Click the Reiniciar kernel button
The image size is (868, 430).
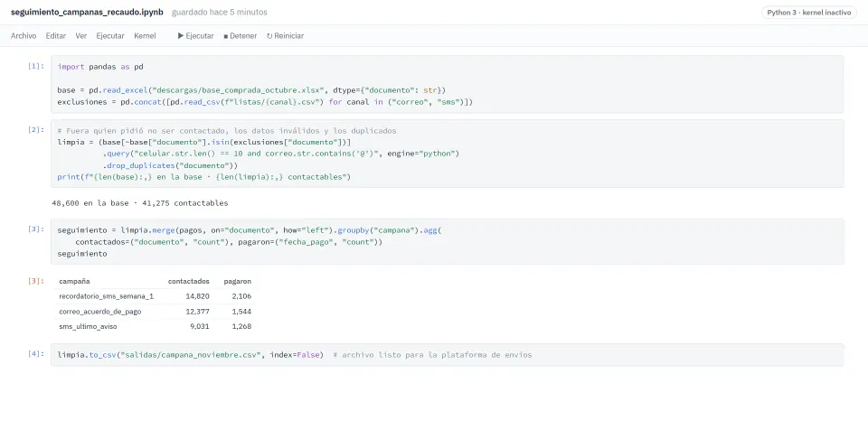pos(285,36)
